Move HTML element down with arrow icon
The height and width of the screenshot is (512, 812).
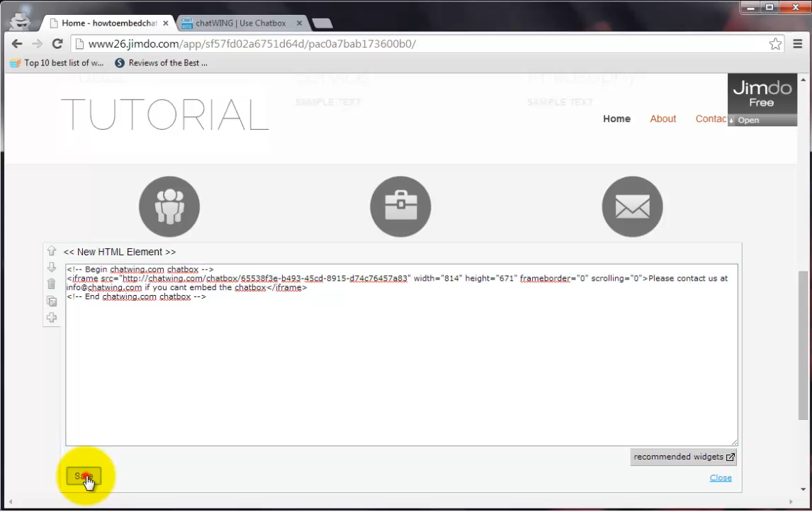click(51, 267)
